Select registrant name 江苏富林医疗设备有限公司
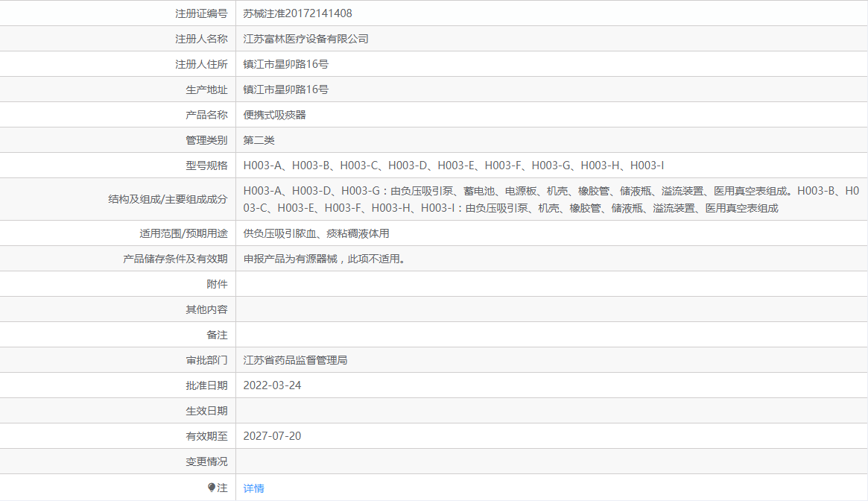The width and height of the screenshot is (868, 501). point(305,39)
